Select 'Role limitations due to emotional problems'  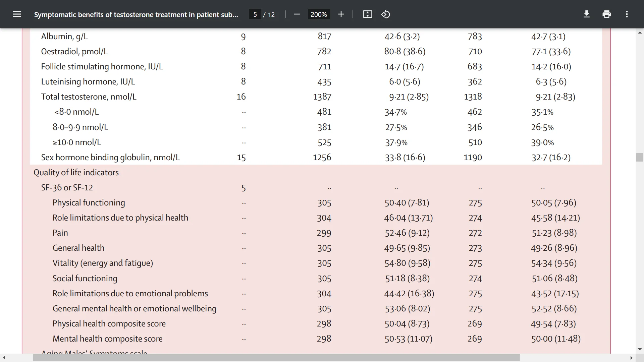coord(130,294)
